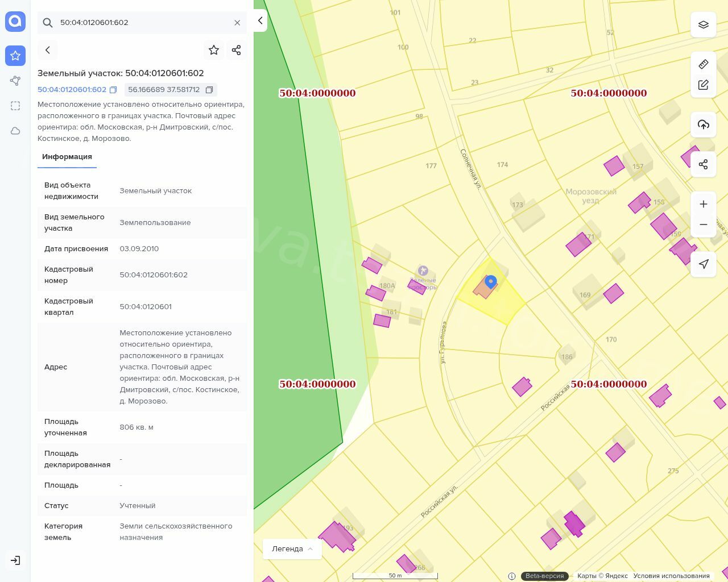Go back using the left chevron
Image resolution: width=728 pixels, height=582 pixels.
pos(48,50)
